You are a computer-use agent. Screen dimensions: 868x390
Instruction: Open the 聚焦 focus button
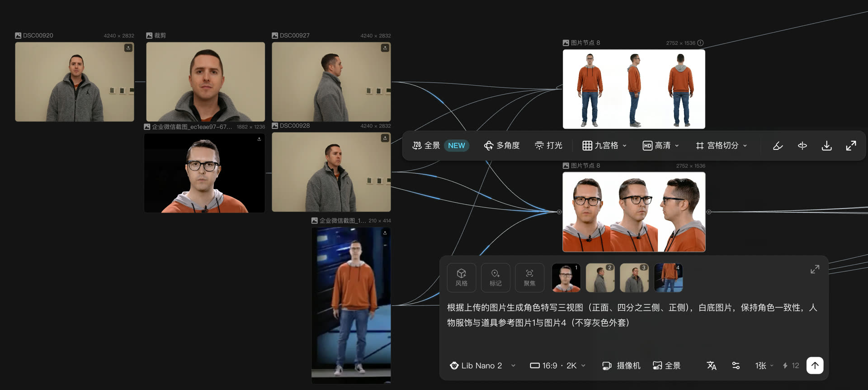[x=529, y=277]
